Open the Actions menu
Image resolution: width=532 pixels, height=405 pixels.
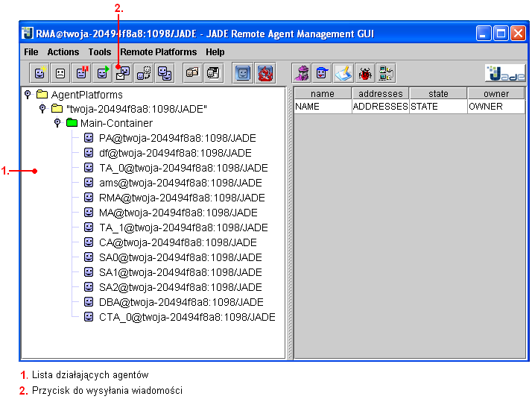[63, 52]
